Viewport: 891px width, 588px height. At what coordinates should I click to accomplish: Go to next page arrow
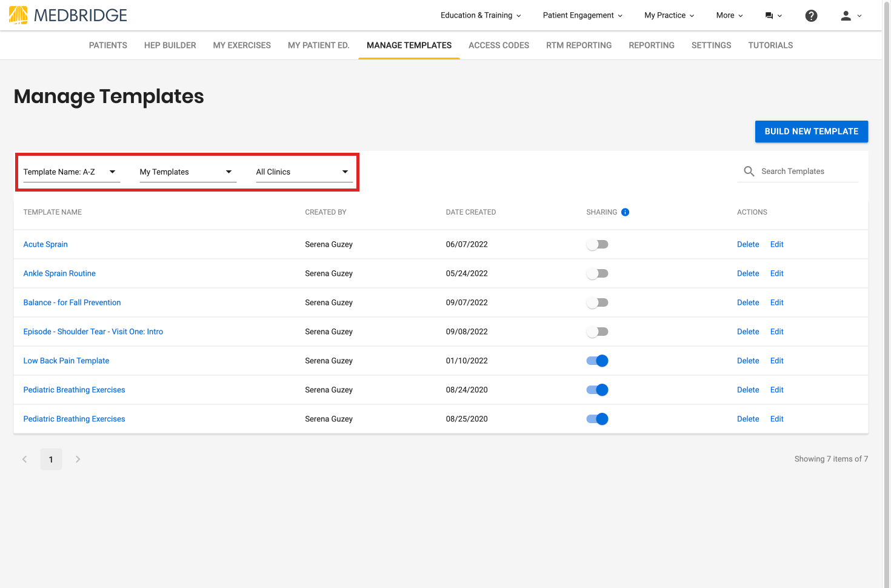78,459
